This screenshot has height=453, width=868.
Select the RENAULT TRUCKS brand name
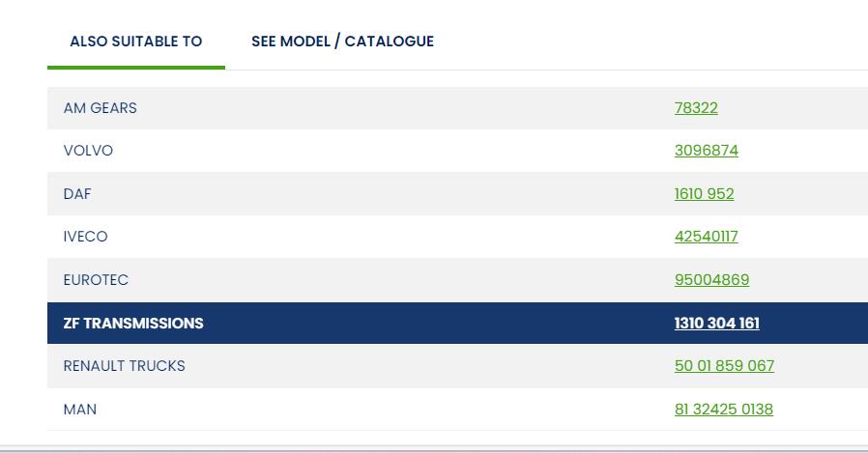pyautogui.click(x=124, y=366)
